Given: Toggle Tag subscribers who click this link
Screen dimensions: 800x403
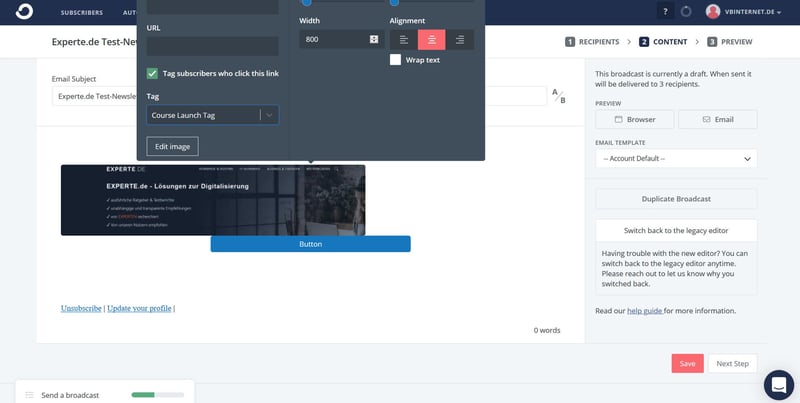Looking at the screenshot, I should coord(152,73).
